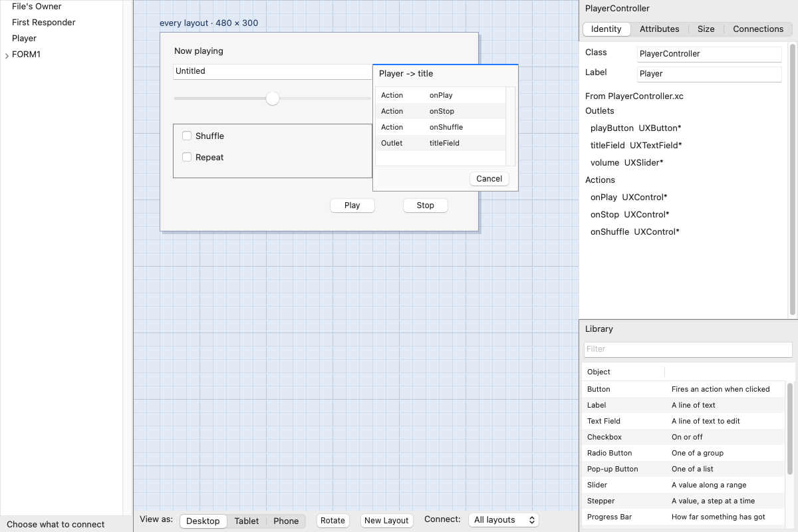This screenshot has width=798, height=532.
Task: Select Player in the object outline
Action: click(x=25, y=38)
